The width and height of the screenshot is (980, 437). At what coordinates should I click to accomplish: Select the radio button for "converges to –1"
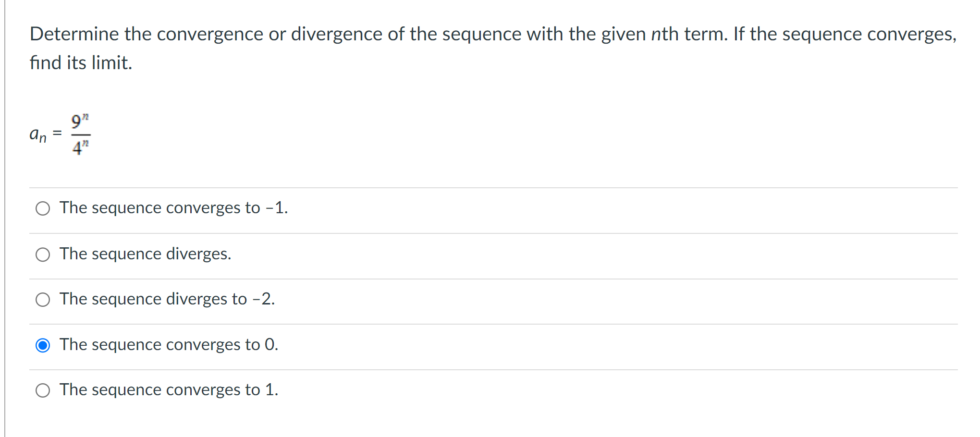(43, 208)
